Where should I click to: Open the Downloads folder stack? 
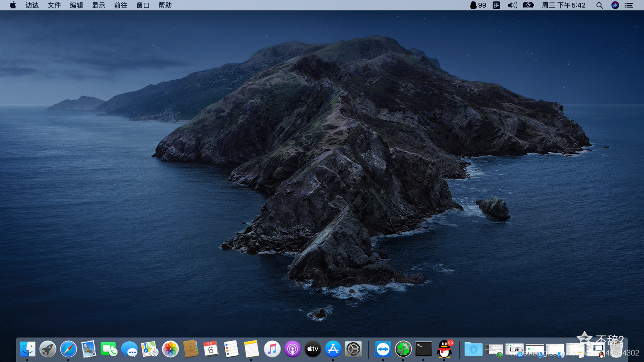coord(473,349)
